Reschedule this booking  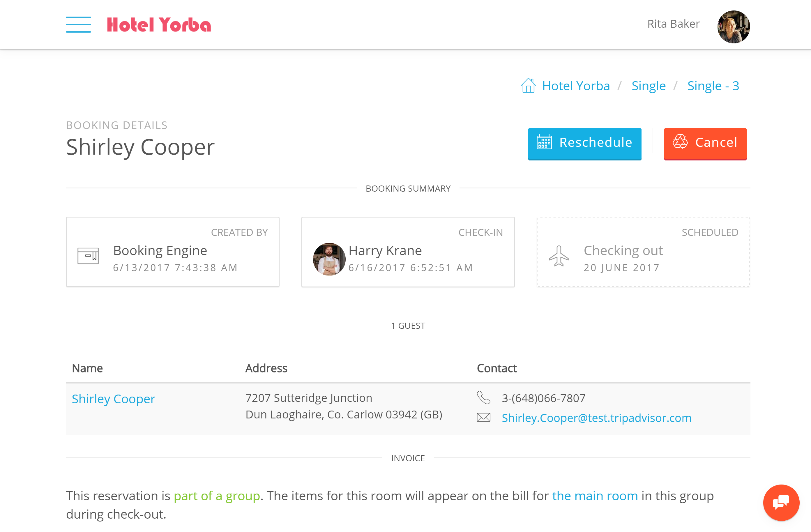point(585,144)
